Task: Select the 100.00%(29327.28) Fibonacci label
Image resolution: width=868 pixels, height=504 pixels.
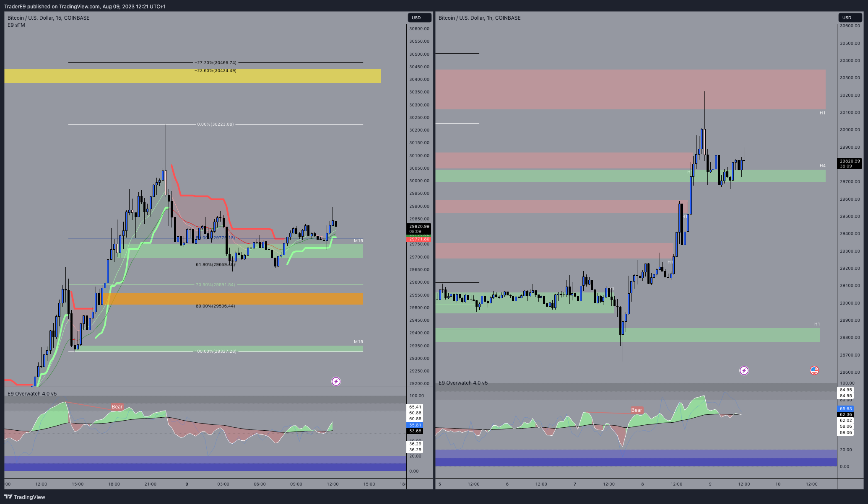Action: [x=216, y=352]
